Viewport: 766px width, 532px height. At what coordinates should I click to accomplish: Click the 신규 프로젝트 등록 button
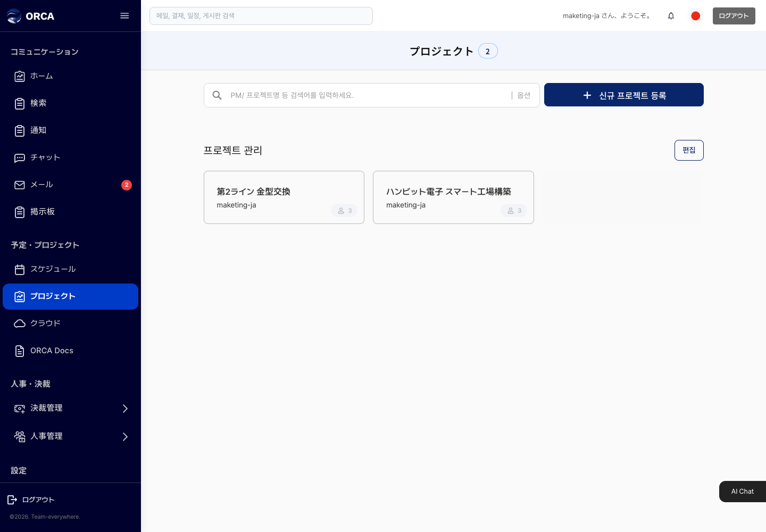pos(624,95)
